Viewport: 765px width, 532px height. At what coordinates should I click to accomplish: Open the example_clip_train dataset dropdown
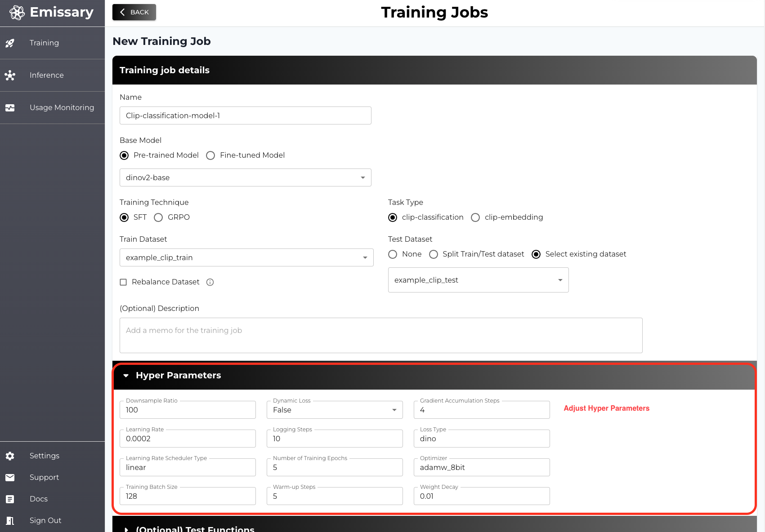pos(246,257)
